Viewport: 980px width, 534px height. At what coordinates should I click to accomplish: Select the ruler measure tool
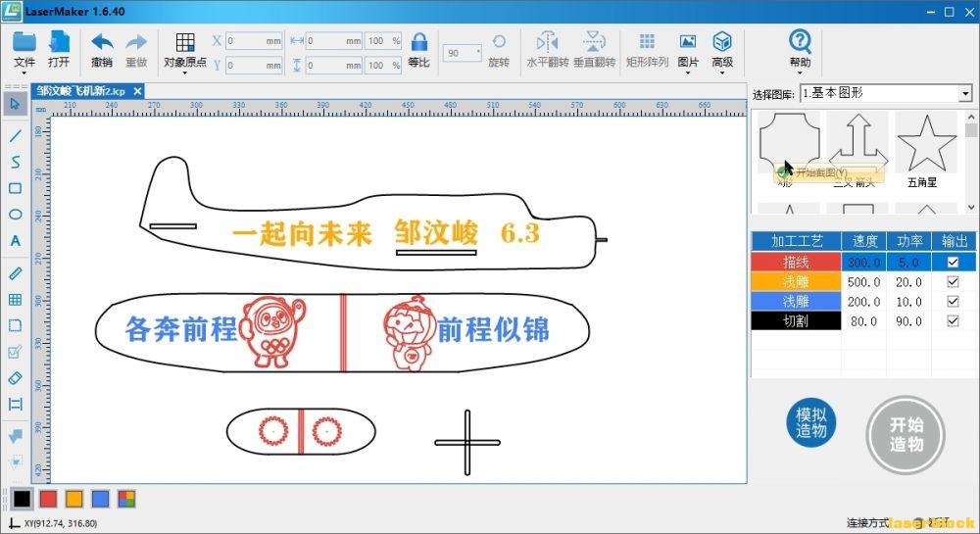16,273
